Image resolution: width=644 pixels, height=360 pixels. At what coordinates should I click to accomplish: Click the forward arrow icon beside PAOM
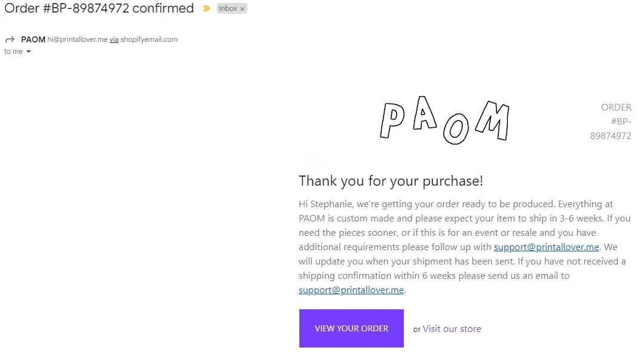pyautogui.click(x=10, y=39)
